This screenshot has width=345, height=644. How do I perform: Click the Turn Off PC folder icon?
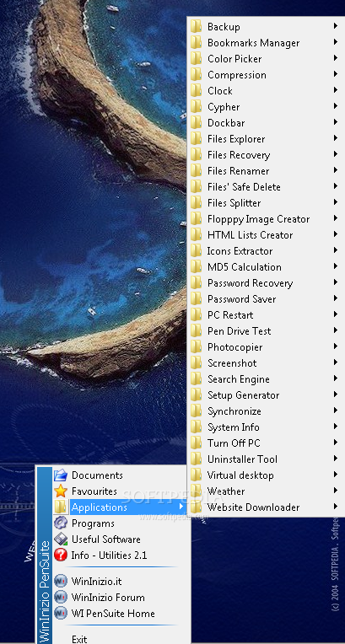tap(197, 443)
